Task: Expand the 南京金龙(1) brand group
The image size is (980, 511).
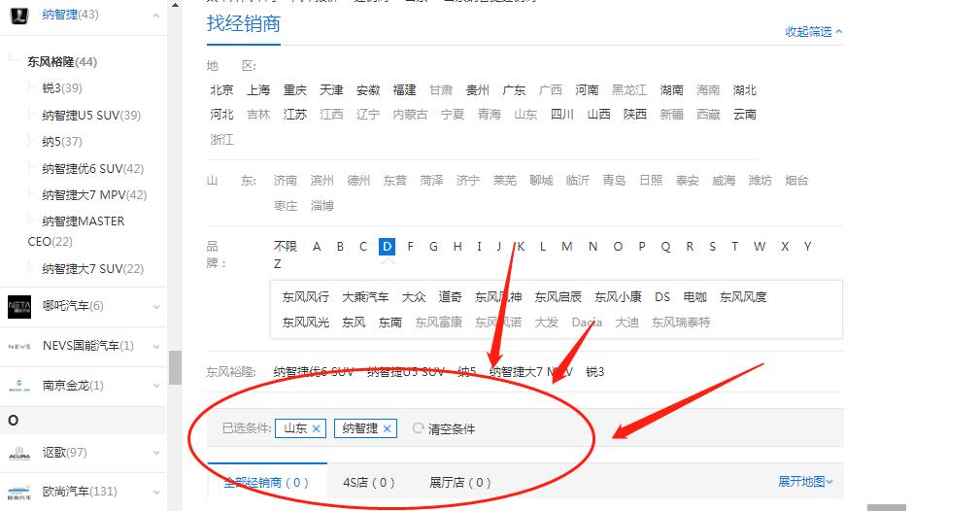Action: click(x=156, y=386)
